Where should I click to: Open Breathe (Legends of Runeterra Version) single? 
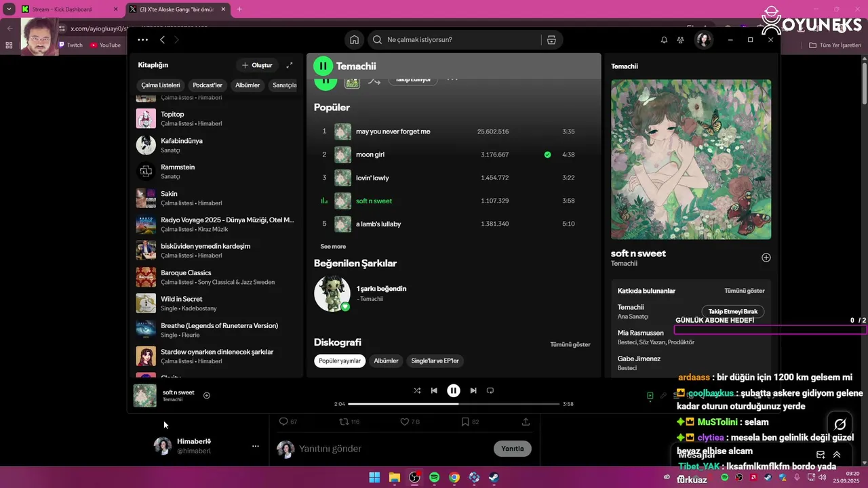click(216, 330)
